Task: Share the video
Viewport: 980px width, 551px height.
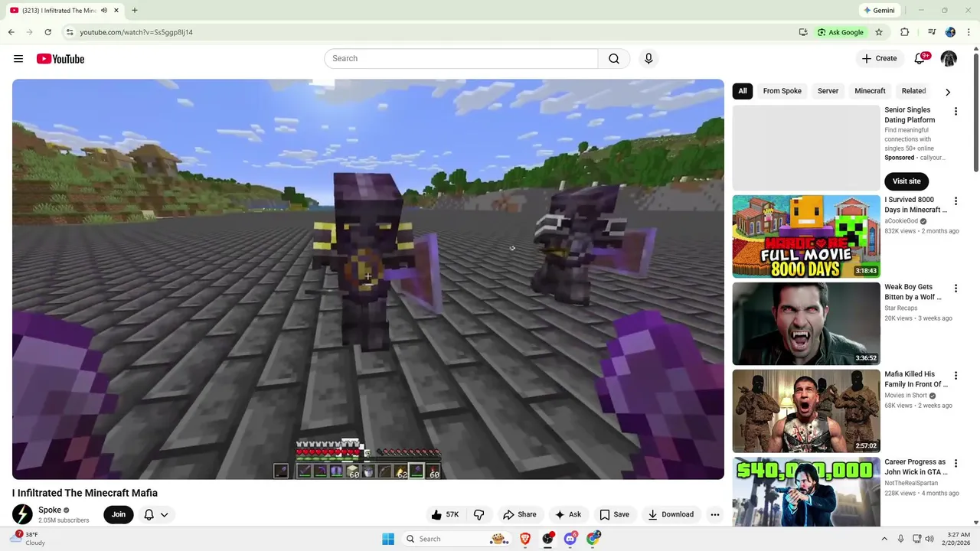Action: (519, 514)
